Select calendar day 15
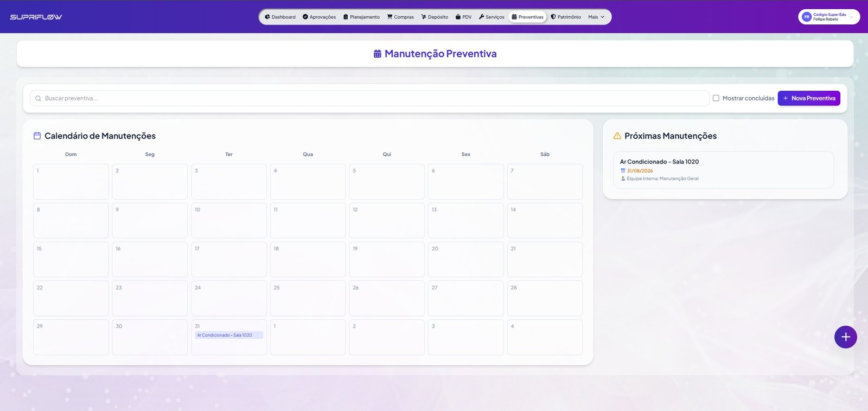Screen dimensions: 868x411 tap(71, 260)
